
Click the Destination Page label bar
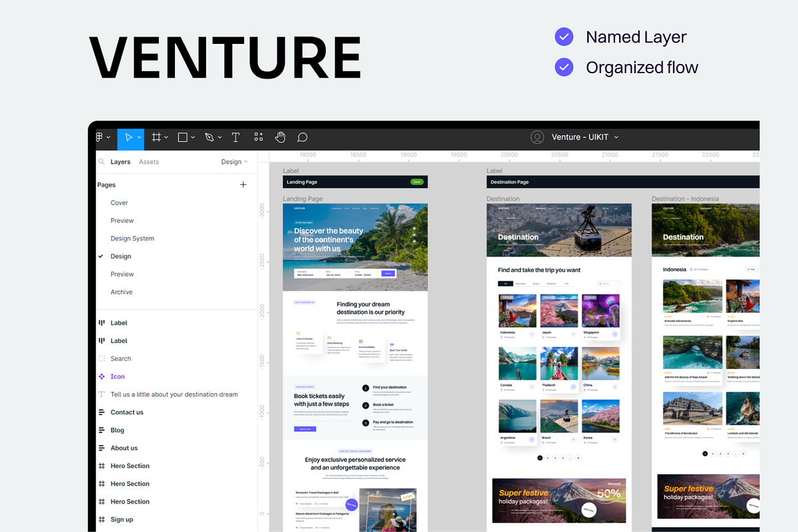pyautogui.click(x=622, y=182)
